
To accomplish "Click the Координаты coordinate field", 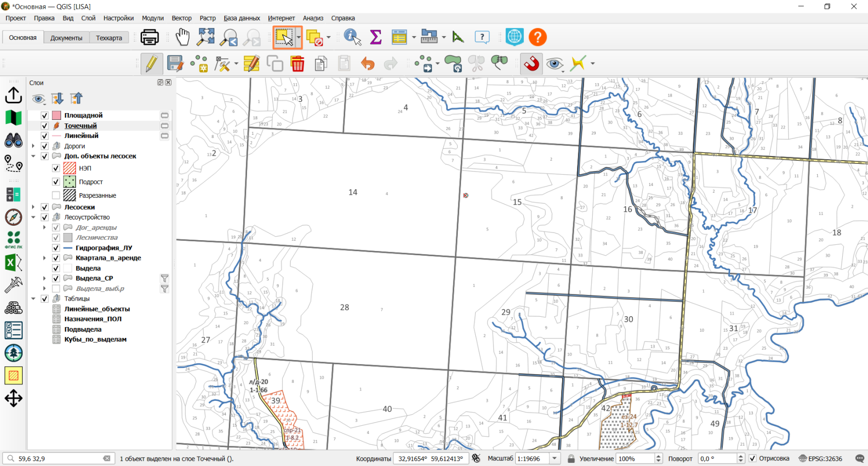I will pyautogui.click(x=431, y=458).
